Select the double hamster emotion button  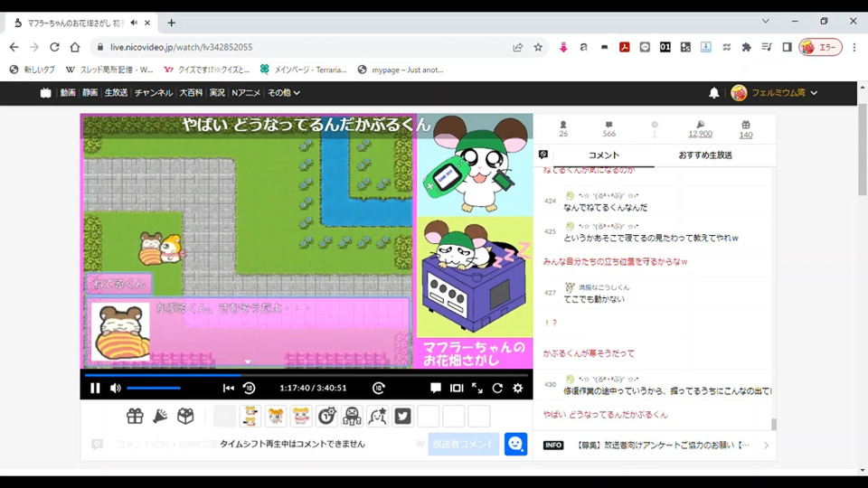point(250,416)
